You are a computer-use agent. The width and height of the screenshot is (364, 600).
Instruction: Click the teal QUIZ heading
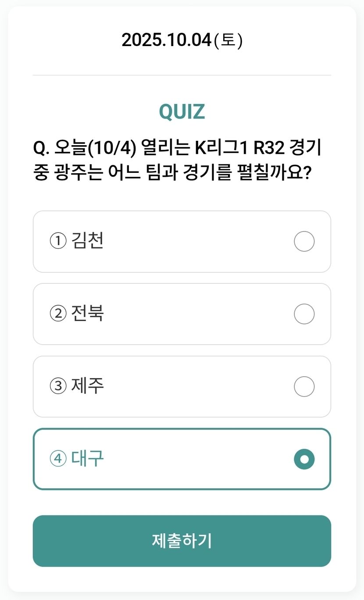[x=182, y=112]
